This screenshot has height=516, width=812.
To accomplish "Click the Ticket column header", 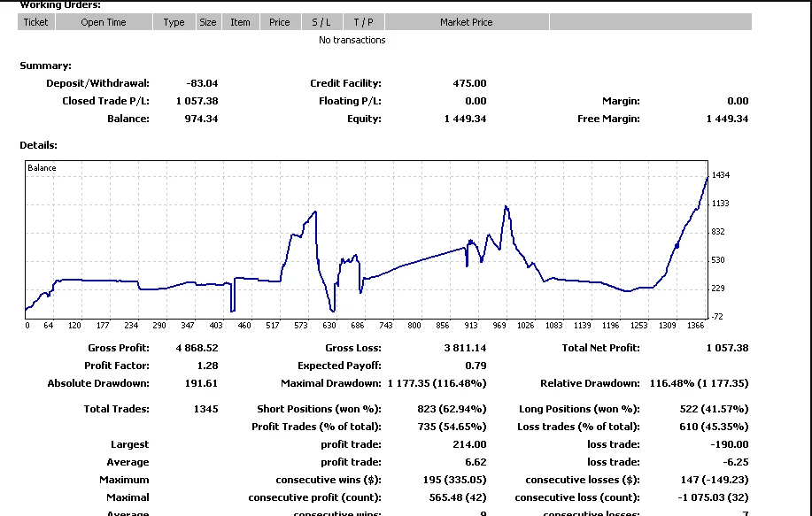I will pos(36,22).
